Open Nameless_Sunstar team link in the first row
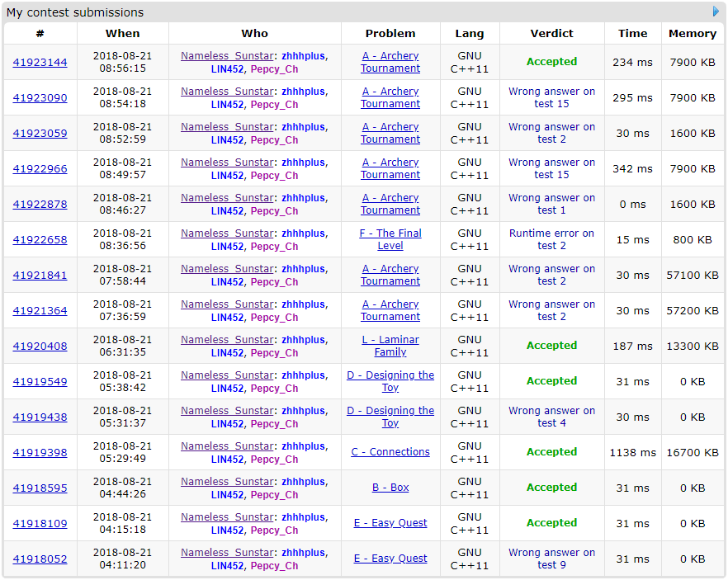The height and width of the screenshot is (580, 728). [x=227, y=56]
